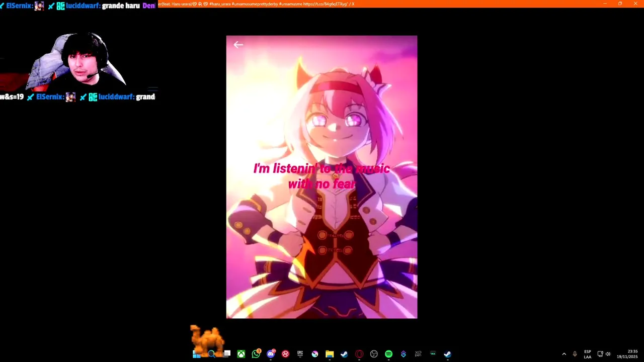This screenshot has height=362, width=644.
Task: Show hidden system tray icons
Action: (564, 354)
